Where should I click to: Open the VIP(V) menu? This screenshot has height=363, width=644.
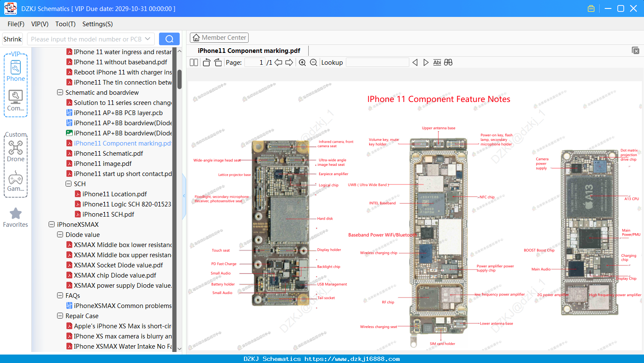point(40,24)
